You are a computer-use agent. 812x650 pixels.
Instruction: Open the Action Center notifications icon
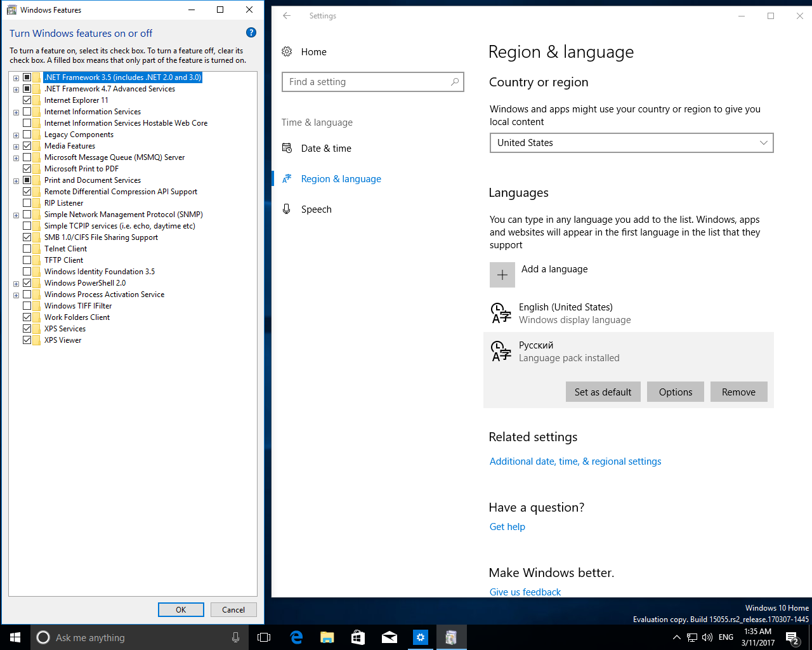[792, 637]
